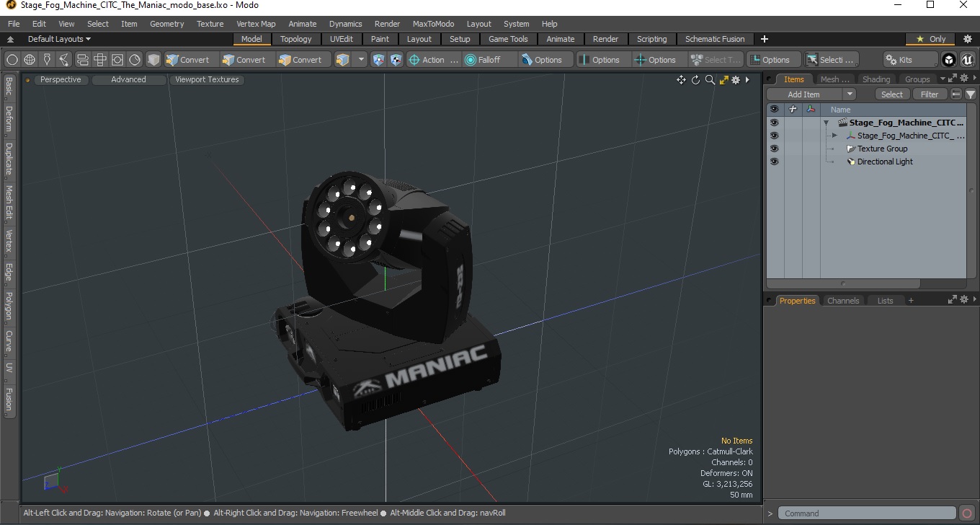Click Options button with blue snapping icon

click(546, 60)
